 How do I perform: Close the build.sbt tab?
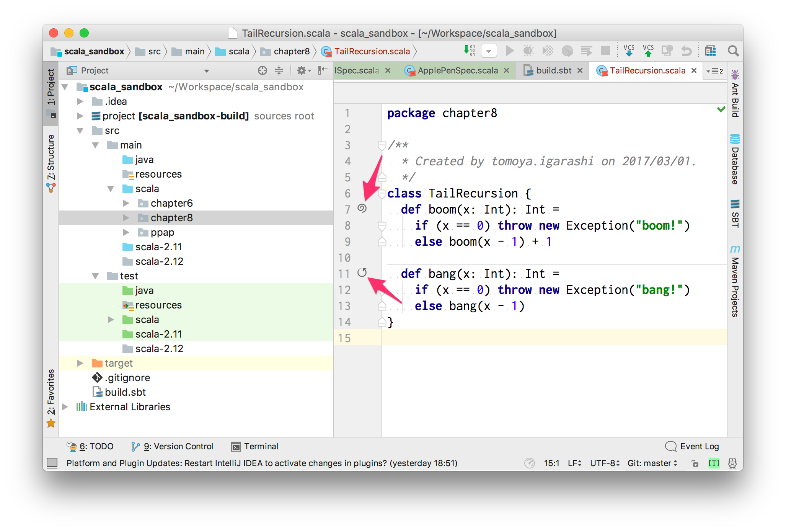point(580,70)
